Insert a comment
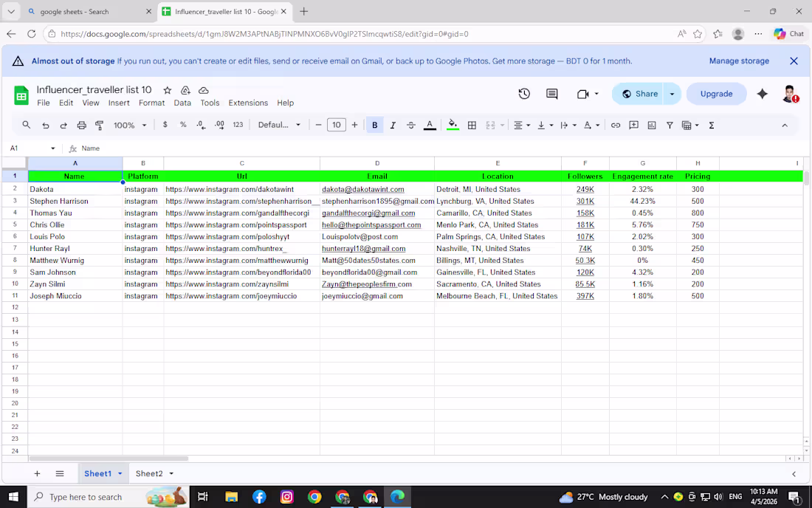The width and height of the screenshot is (812, 508). (633, 125)
